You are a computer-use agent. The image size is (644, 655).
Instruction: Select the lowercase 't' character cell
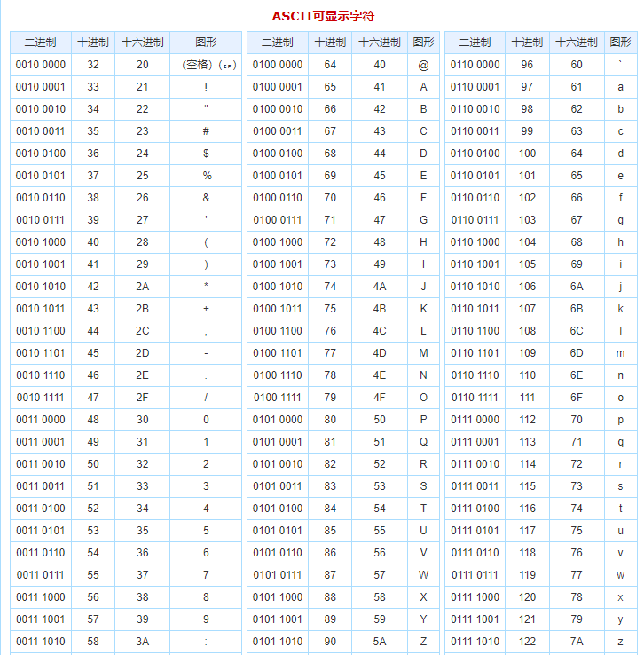[x=621, y=509]
